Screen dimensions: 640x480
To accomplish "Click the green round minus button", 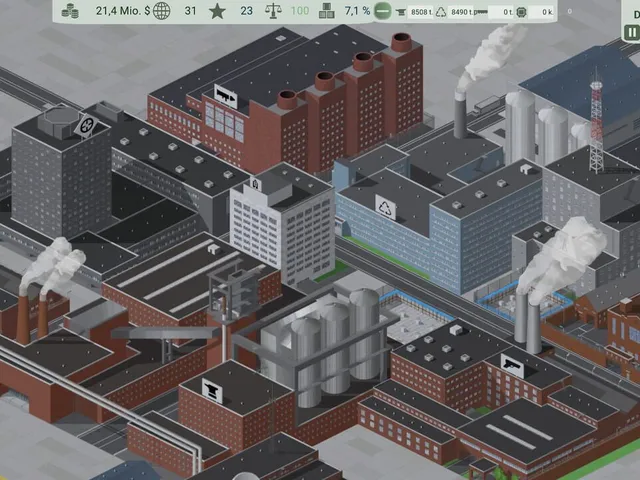I will click(382, 11).
